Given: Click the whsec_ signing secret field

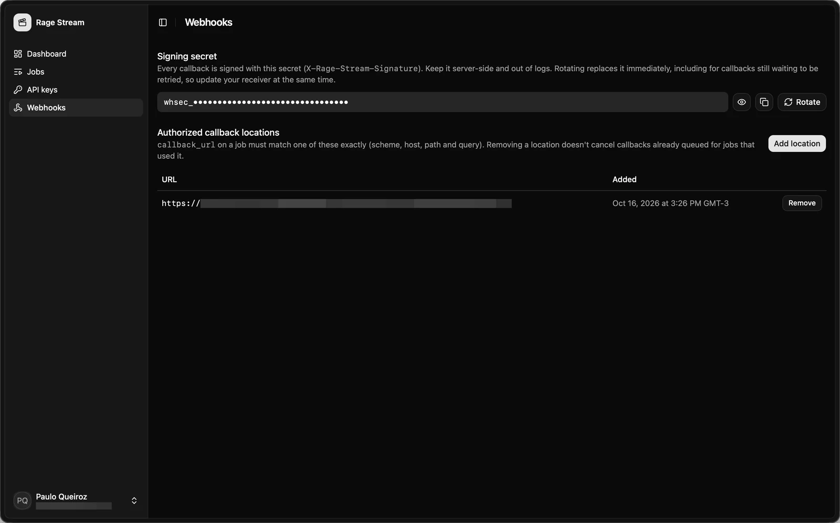Looking at the screenshot, I should click(442, 102).
